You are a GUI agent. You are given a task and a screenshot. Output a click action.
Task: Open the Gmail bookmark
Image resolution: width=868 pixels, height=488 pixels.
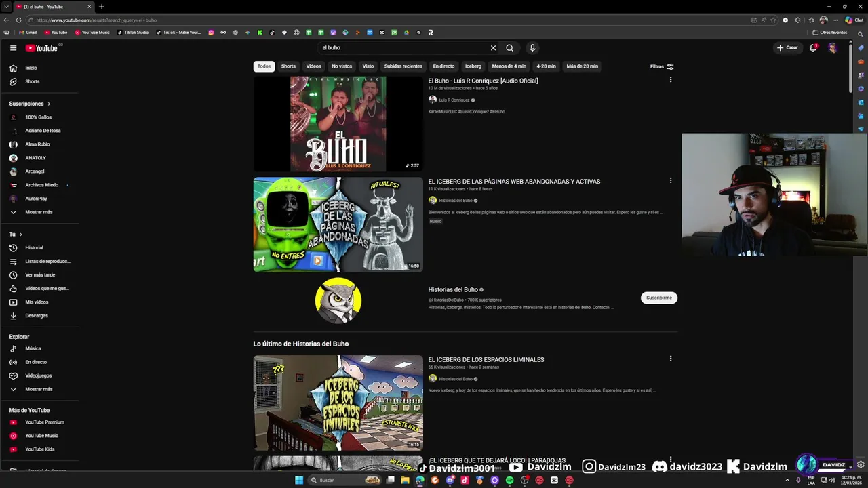[x=28, y=33]
